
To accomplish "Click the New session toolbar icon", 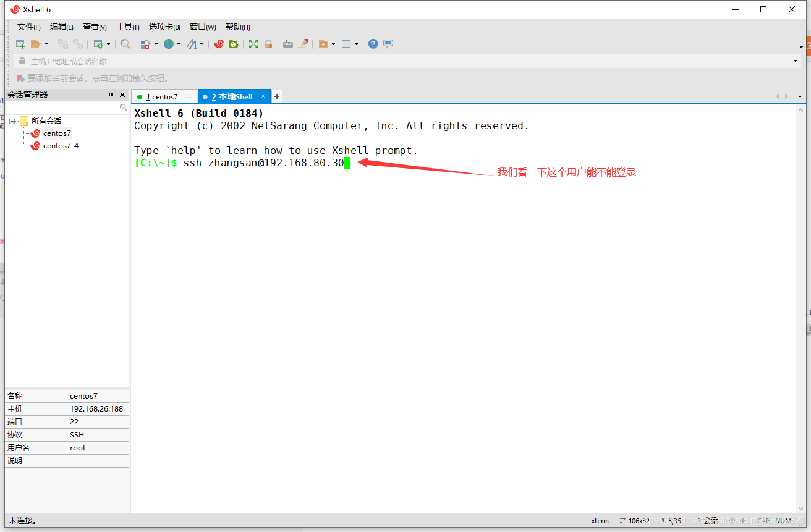I will (20, 44).
